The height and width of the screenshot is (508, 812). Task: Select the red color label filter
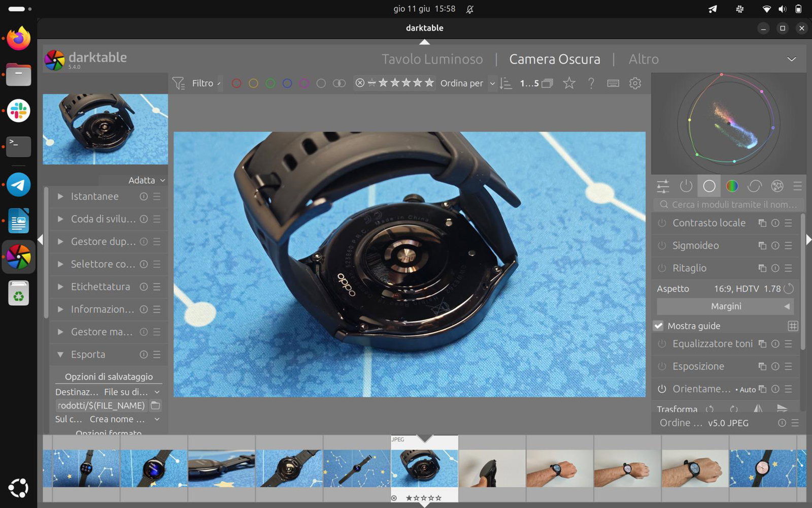(x=236, y=83)
